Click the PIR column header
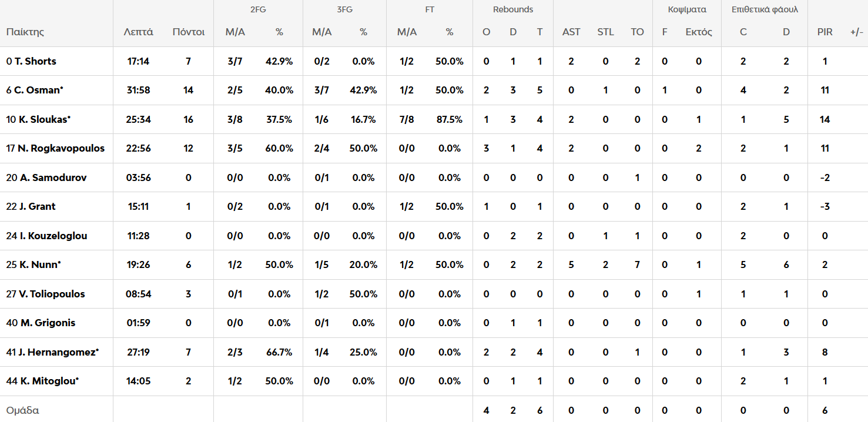This screenshot has height=422, width=868. [825, 32]
